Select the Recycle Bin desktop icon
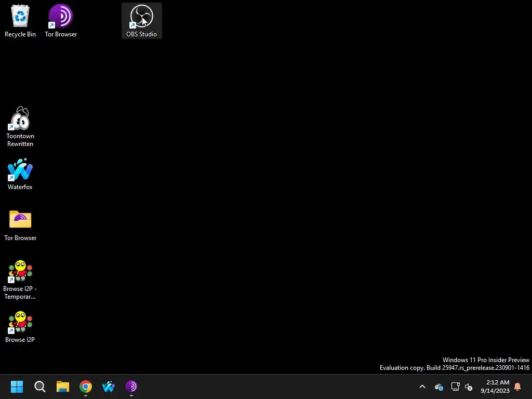This screenshot has height=399, width=532. pos(20,21)
